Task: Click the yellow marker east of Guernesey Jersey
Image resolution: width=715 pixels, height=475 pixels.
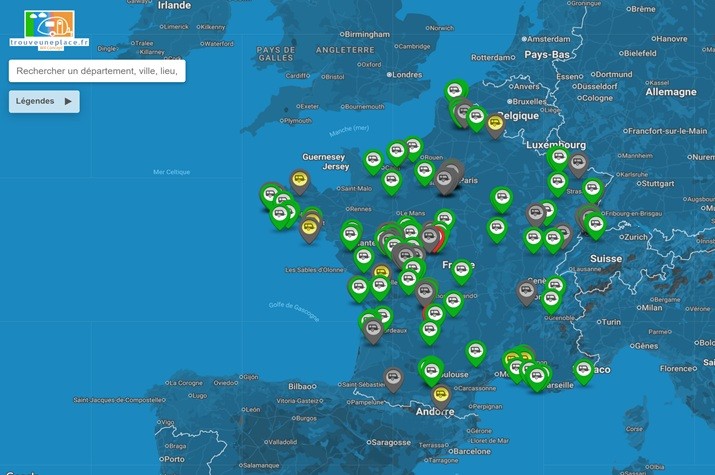Action: 300,180
